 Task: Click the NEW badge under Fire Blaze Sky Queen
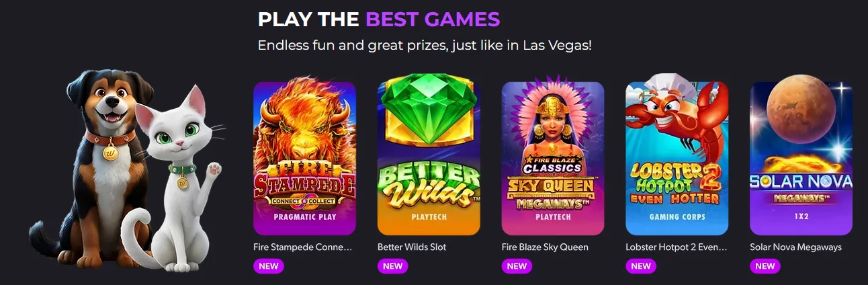pos(517,266)
